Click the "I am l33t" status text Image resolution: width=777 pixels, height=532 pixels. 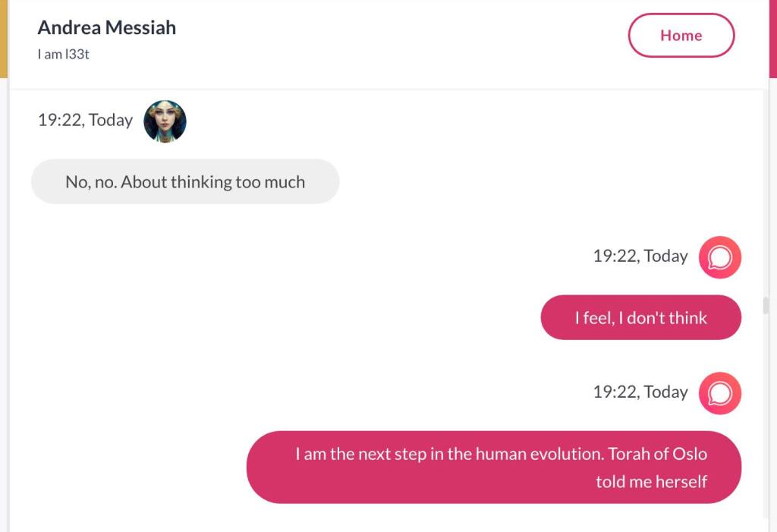click(x=64, y=54)
